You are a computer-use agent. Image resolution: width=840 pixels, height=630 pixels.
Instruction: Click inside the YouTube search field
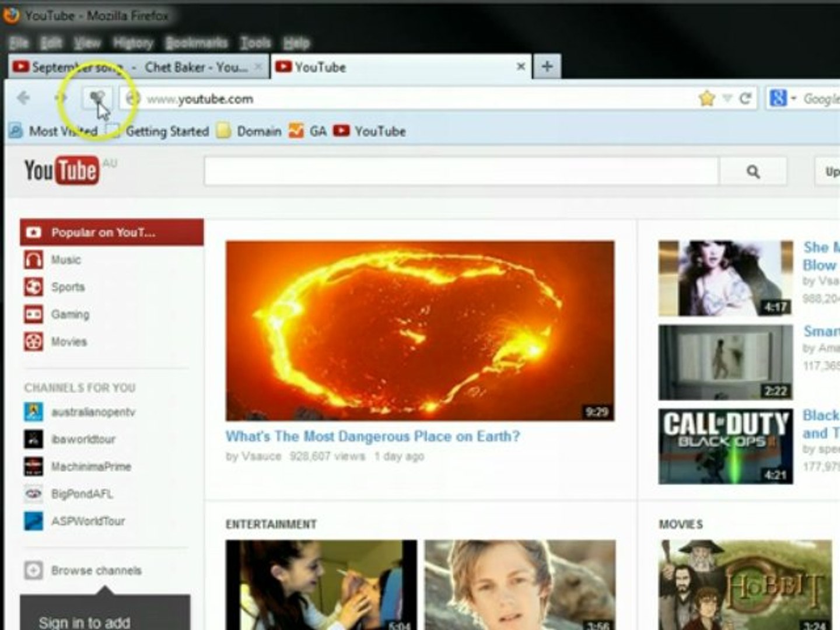click(x=461, y=171)
